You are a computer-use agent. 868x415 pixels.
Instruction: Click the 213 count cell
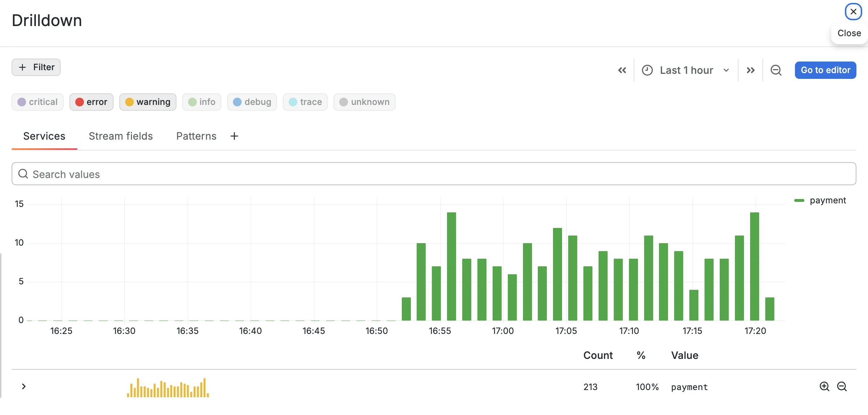point(591,387)
